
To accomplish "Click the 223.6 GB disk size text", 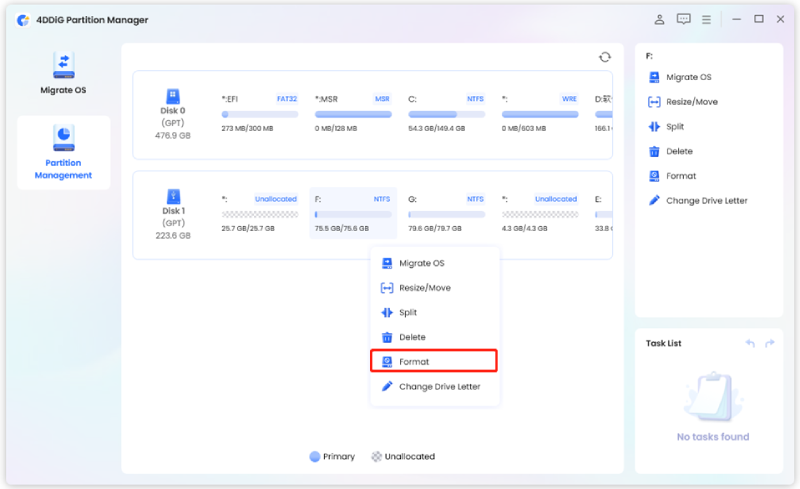I will [173, 236].
